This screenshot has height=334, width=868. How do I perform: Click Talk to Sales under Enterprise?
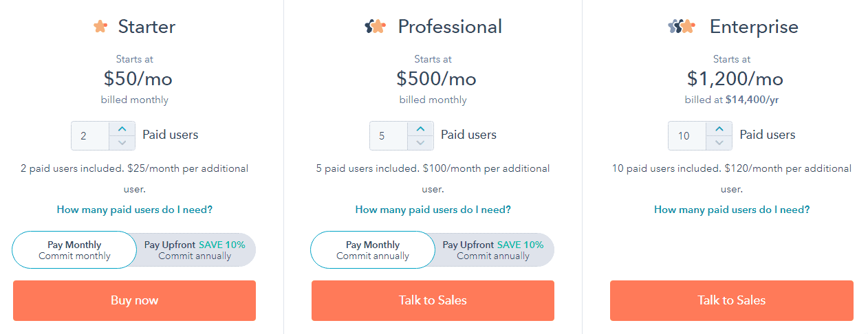(x=731, y=300)
